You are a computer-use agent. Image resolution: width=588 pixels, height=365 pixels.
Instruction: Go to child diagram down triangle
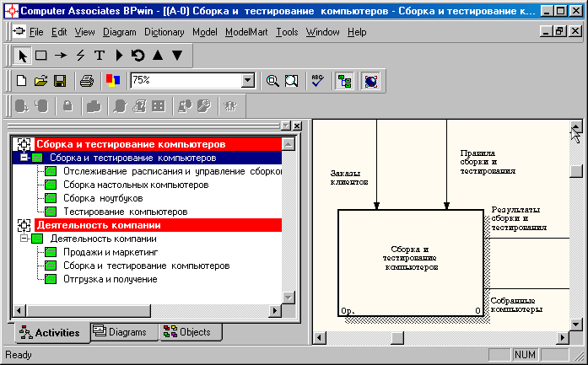pyautogui.click(x=177, y=56)
